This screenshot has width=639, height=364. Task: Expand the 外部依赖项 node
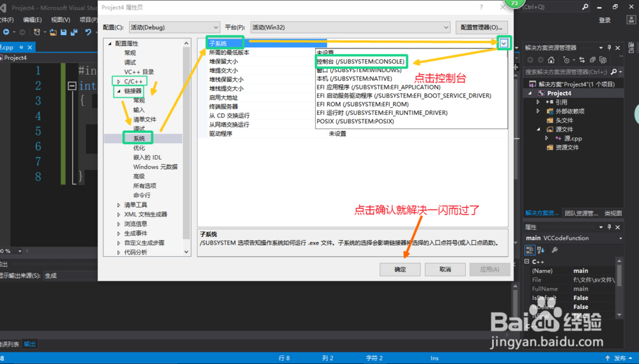538,111
